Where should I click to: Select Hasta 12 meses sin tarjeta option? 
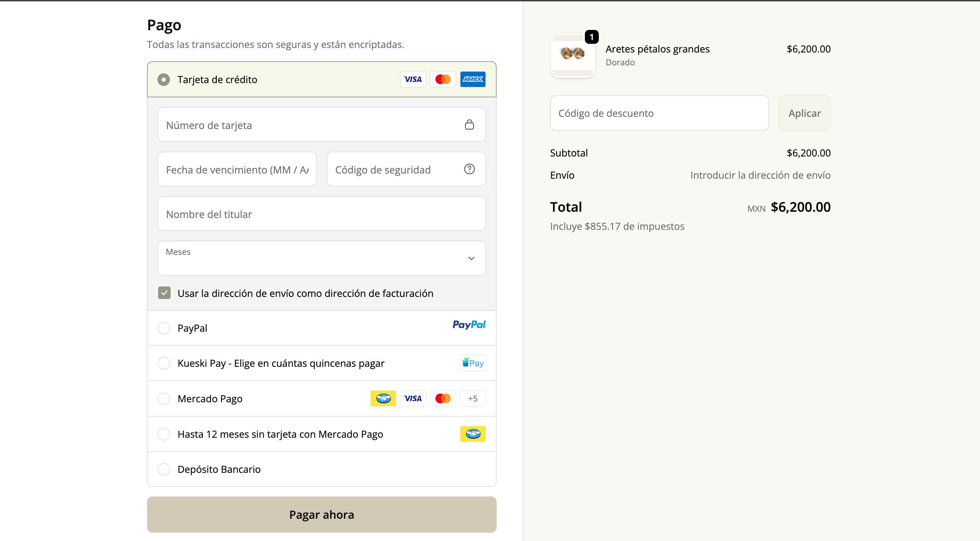coord(164,434)
